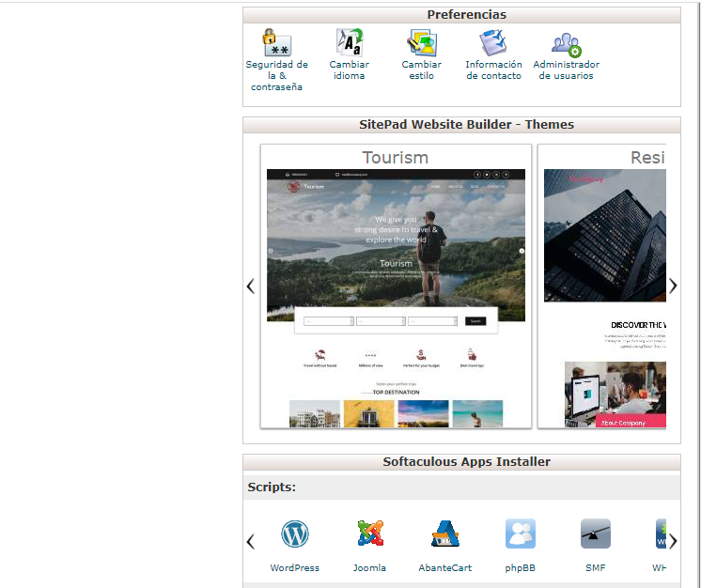Click the AbanteCart shopping cart icon
This screenshot has height=588, width=701.
coord(444,534)
